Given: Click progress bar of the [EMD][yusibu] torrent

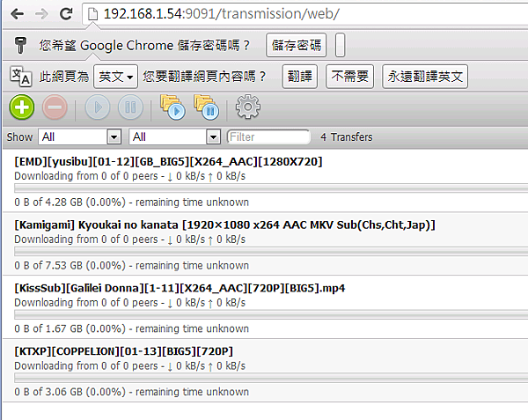Looking at the screenshot, I should pyautogui.click(x=271, y=188).
